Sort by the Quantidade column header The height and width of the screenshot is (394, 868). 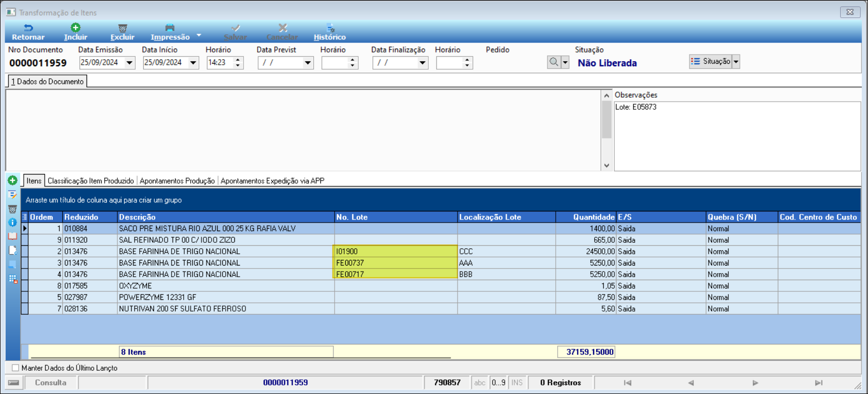tap(586, 217)
